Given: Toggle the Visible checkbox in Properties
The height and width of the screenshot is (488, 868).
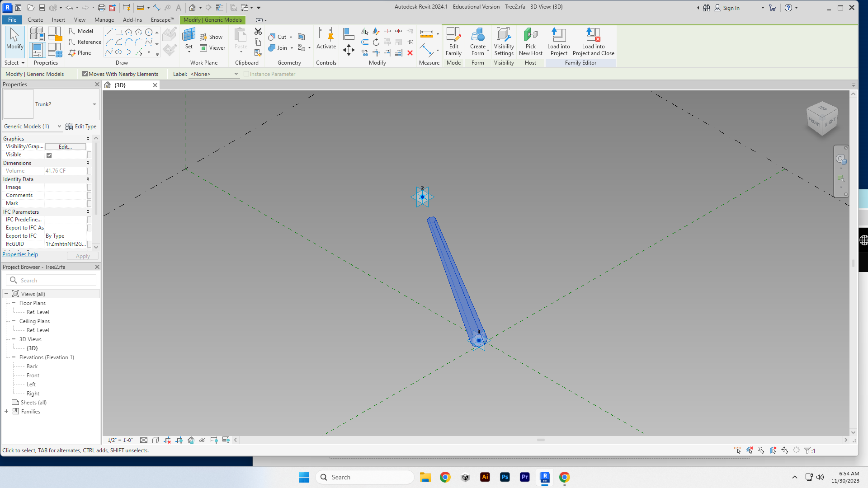Looking at the screenshot, I should [x=49, y=155].
